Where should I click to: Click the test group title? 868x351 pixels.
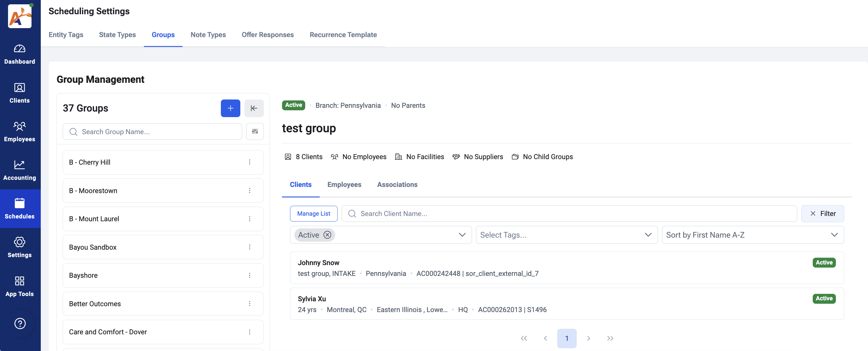pos(309,129)
